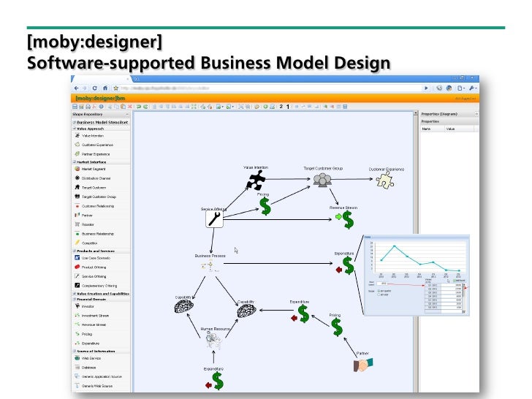The width and height of the screenshot is (532, 399).
Task: Click the blue info icon in toolbar
Action: click(101, 107)
